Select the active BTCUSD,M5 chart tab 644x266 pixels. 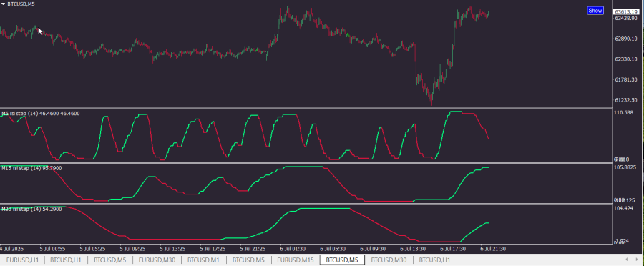[x=342, y=260]
